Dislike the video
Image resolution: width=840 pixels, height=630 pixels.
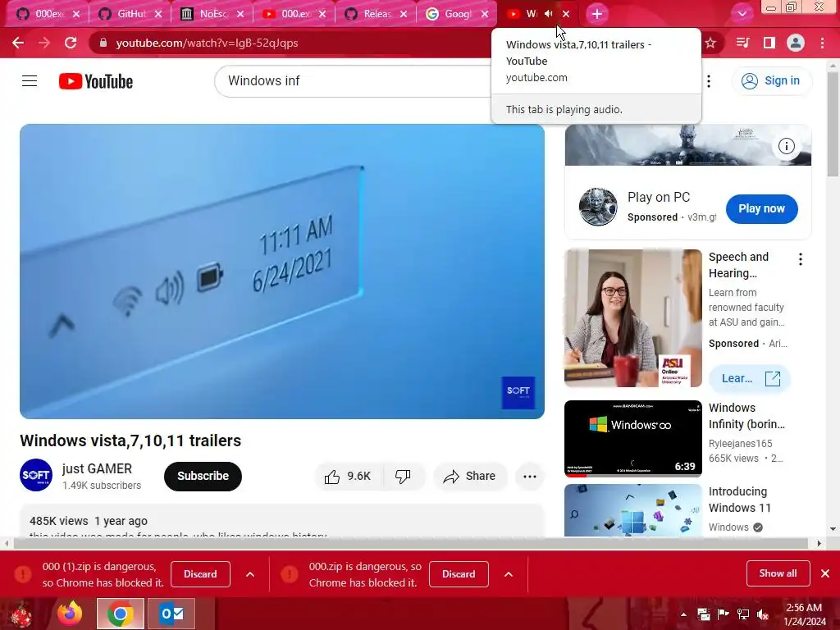click(403, 476)
